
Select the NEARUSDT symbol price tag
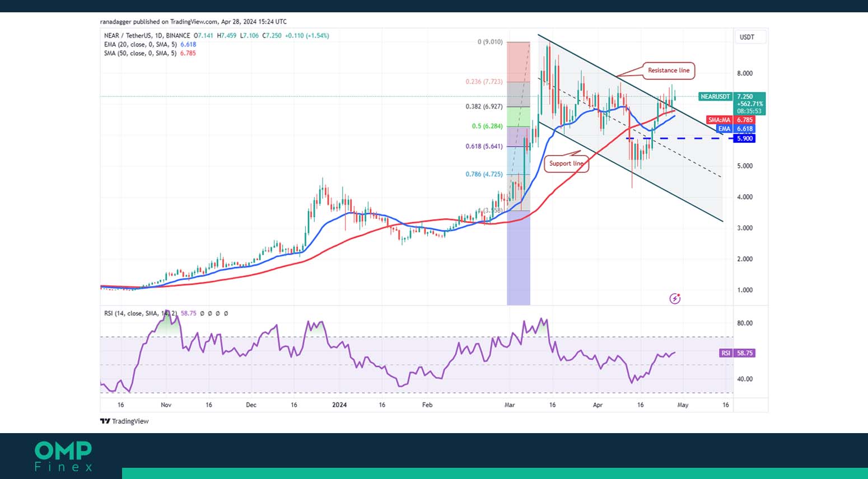tap(716, 97)
